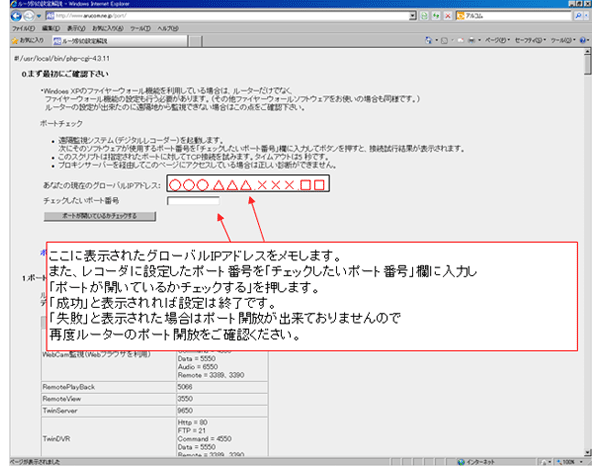Toggle the Compatibility View icon

(x=424, y=16)
